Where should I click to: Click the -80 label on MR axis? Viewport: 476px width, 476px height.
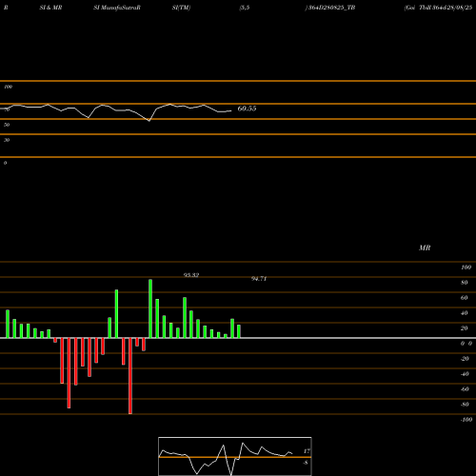tap(465, 405)
